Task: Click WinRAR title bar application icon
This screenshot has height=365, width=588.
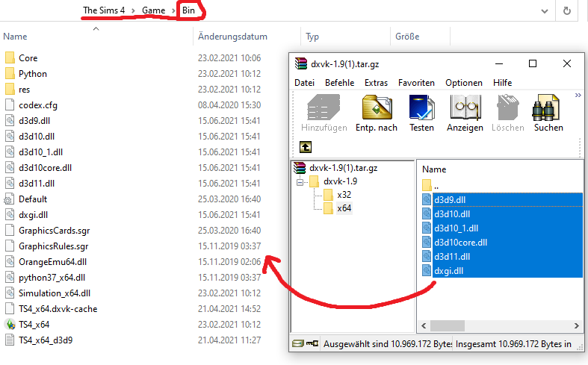Action: pyautogui.click(x=301, y=63)
